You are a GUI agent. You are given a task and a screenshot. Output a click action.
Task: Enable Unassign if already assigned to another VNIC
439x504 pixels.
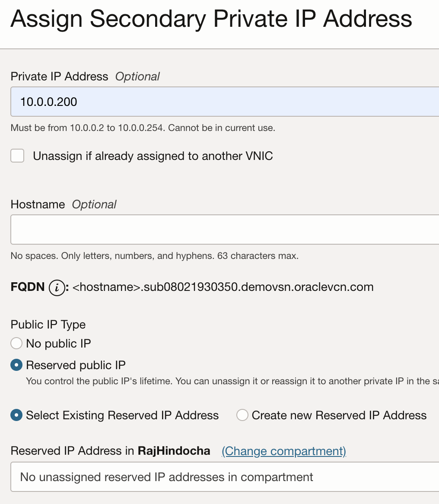click(17, 156)
